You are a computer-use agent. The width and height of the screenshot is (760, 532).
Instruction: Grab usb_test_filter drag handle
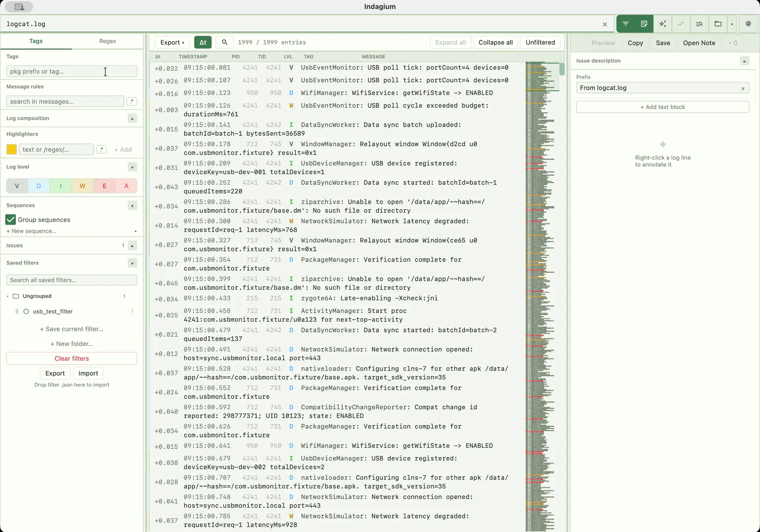(17, 312)
